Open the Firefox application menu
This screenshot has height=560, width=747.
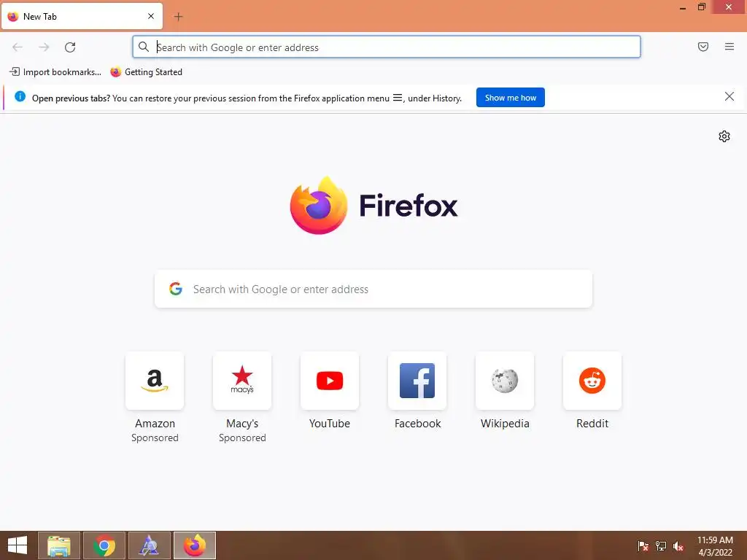tap(729, 47)
